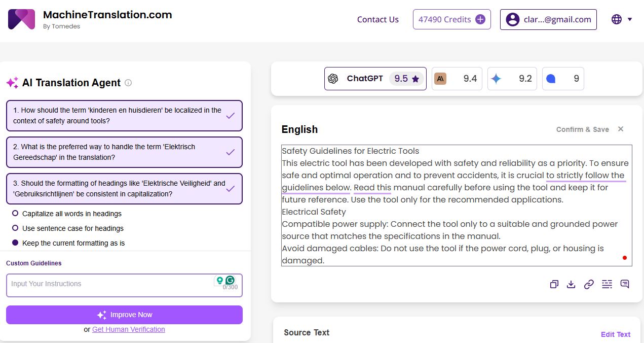This screenshot has width=644, height=343.
Task: Click the MachineTranslation.com logo
Action: tap(21, 19)
